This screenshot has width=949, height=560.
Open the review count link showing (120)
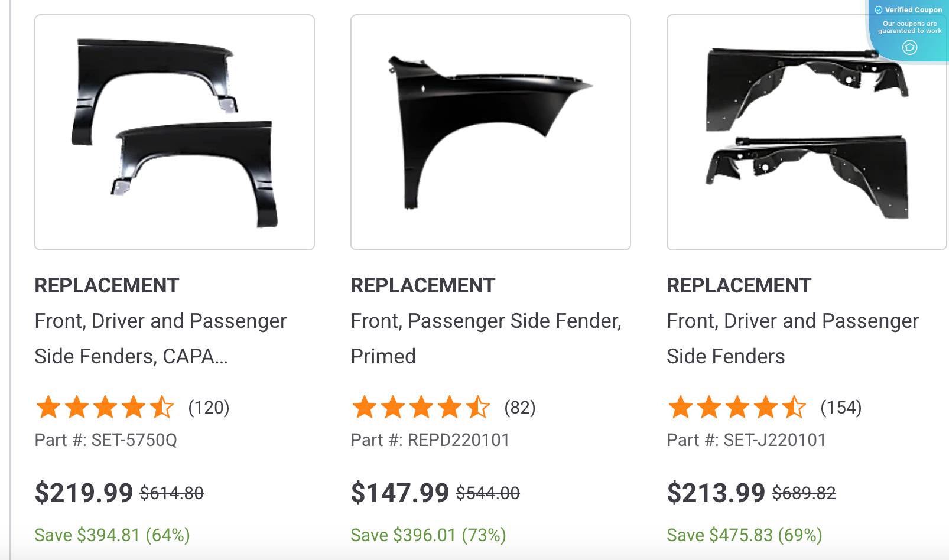(x=208, y=406)
